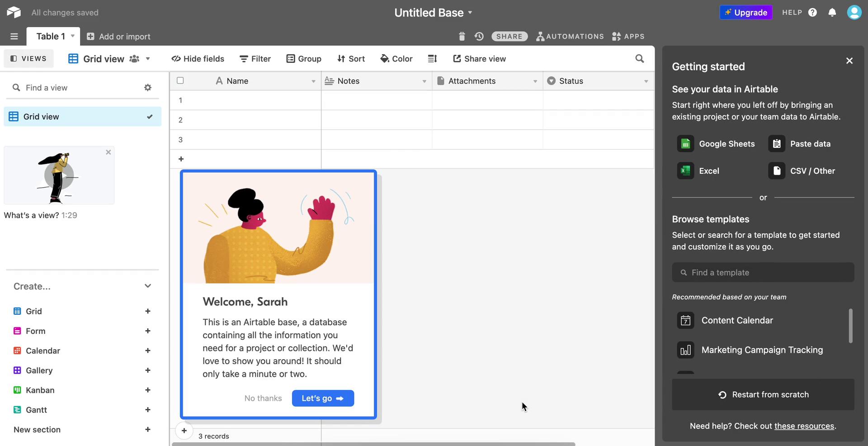
Task: Open Color options
Action: click(x=396, y=59)
